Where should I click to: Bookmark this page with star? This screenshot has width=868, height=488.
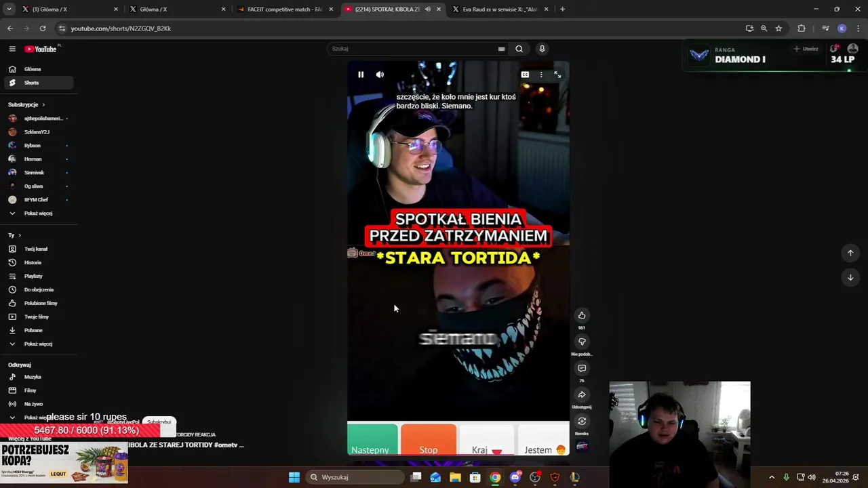point(778,28)
